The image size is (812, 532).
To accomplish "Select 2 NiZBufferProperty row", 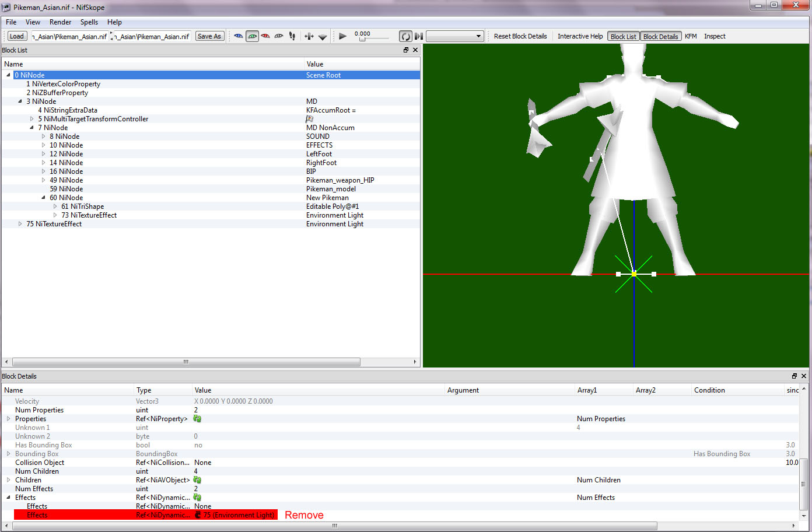I will [211, 93].
